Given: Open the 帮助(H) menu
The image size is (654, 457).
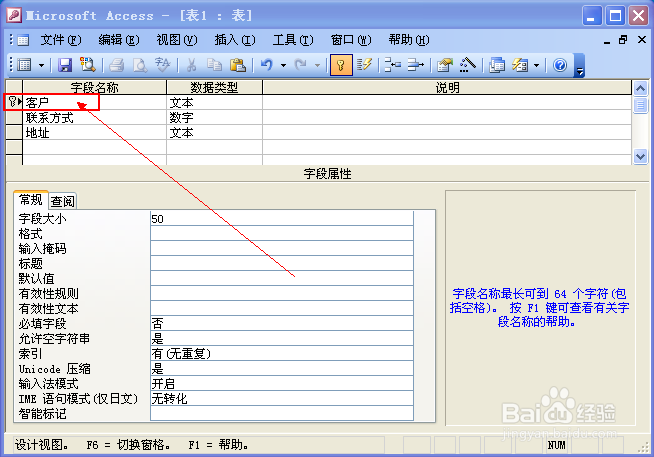Looking at the screenshot, I should (409, 40).
